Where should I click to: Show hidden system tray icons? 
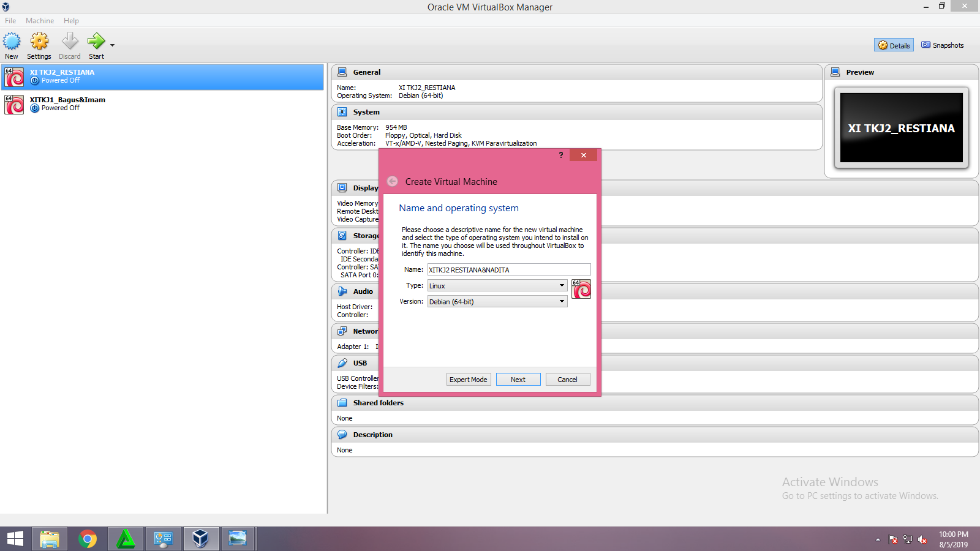click(878, 539)
